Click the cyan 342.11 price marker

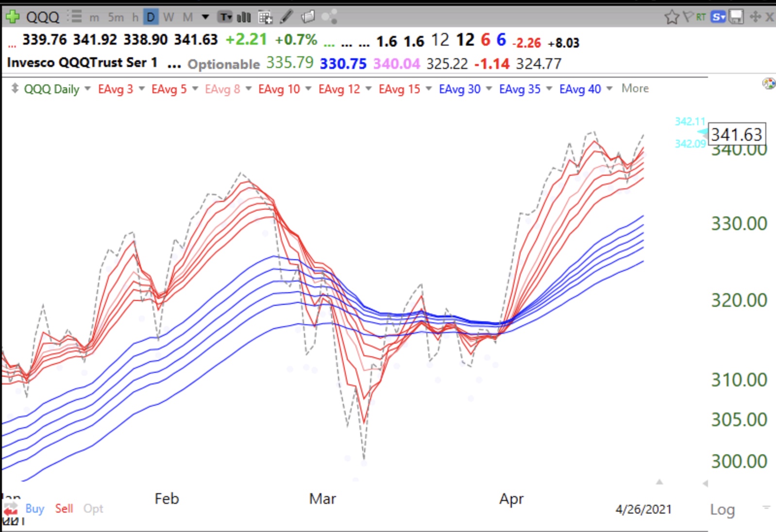click(x=690, y=121)
